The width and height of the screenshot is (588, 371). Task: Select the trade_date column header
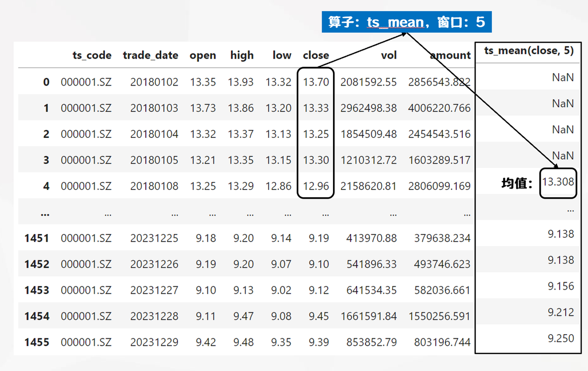150,56
